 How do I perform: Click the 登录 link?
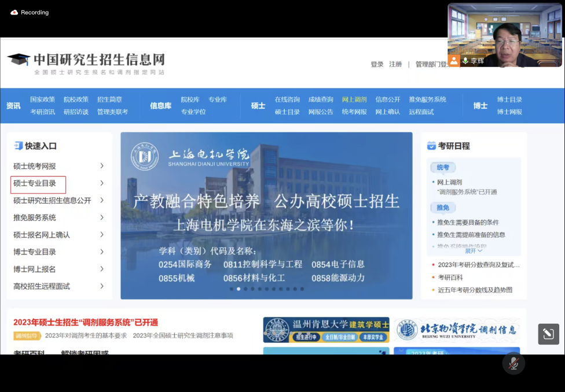[x=377, y=64]
